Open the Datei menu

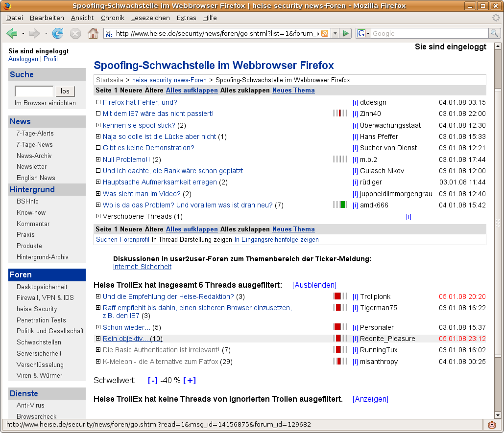click(15, 18)
